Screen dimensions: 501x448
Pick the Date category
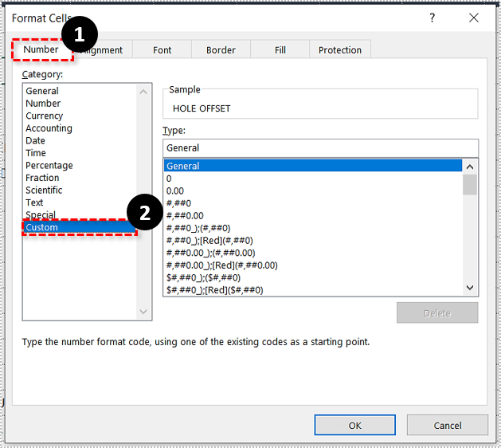click(36, 140)
